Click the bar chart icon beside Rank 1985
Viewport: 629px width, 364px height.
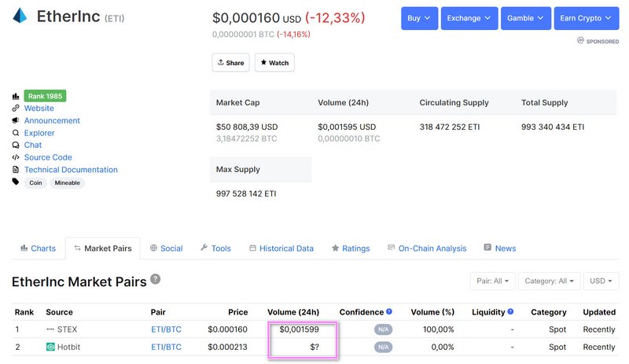tap(16, 97)
